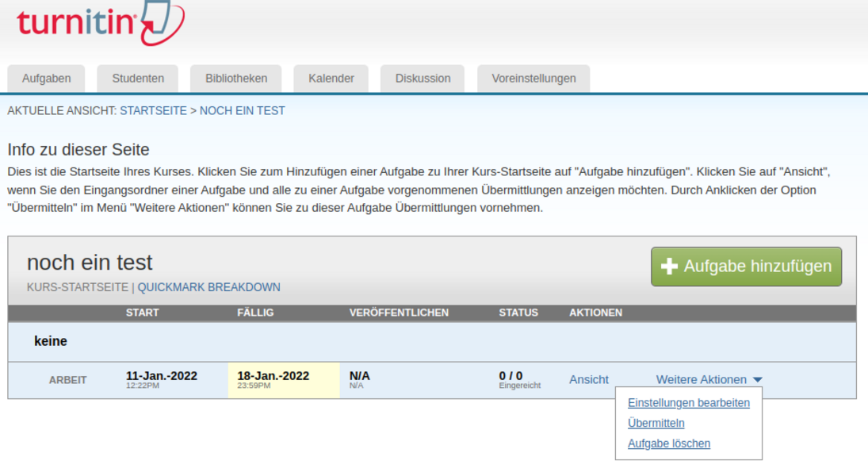Open the Aufgaben tab
868x476 pixels.
(46, 79)
